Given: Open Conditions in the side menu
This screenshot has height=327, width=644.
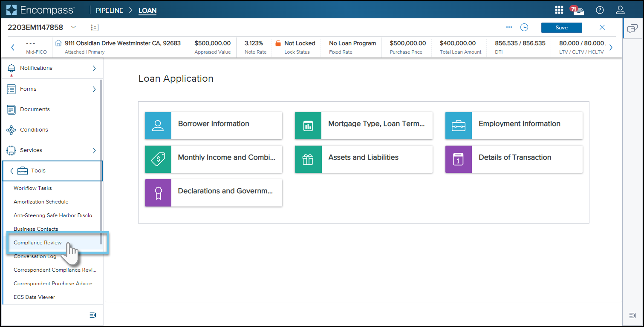Looking at the screenshot, I should pyautogui.click(x=34, y=130).
